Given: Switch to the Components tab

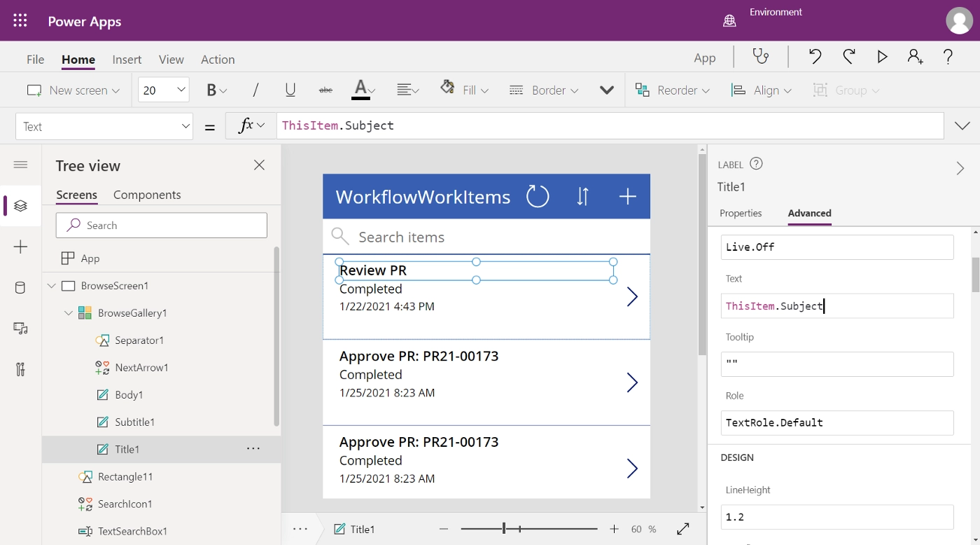Looking at the screenshot, I should tap(147, 195).
